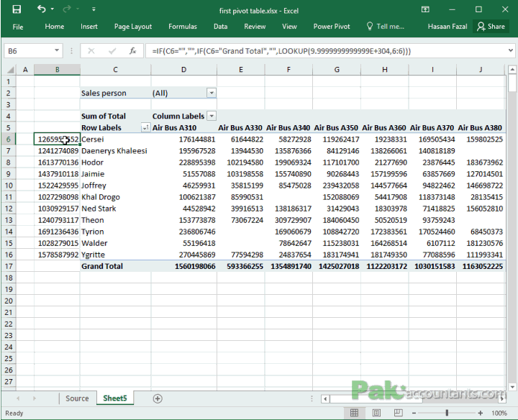Select the Sheet5 sheet tab
The width and height of the screenshot is (518, 420).
tap(115, 398)
